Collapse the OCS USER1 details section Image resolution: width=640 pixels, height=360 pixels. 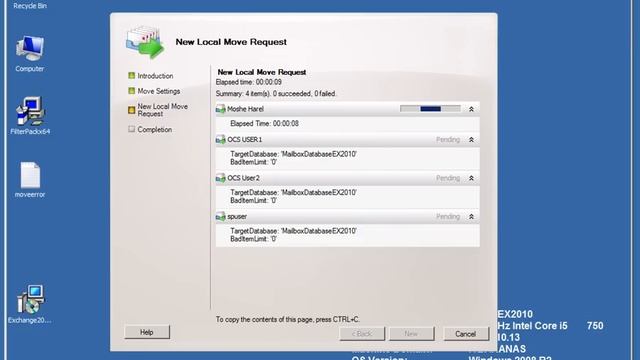pyautogui.click(x=471, y=140)
